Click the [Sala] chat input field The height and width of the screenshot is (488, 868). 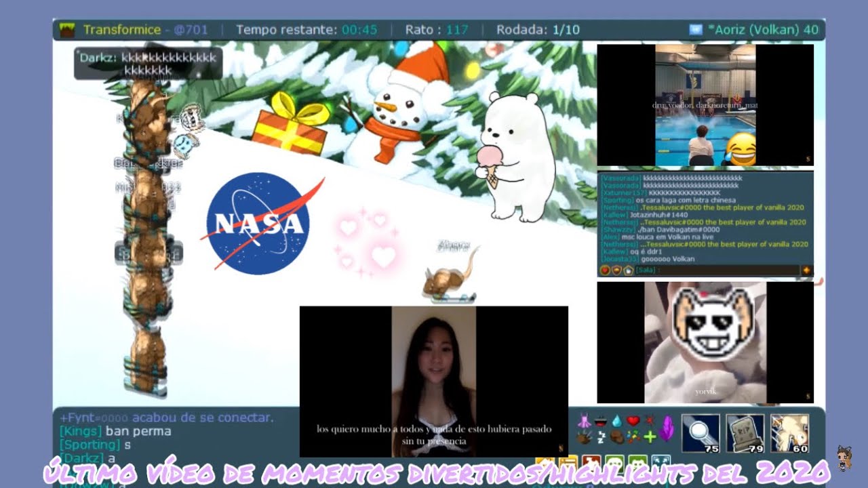point(717,270)
